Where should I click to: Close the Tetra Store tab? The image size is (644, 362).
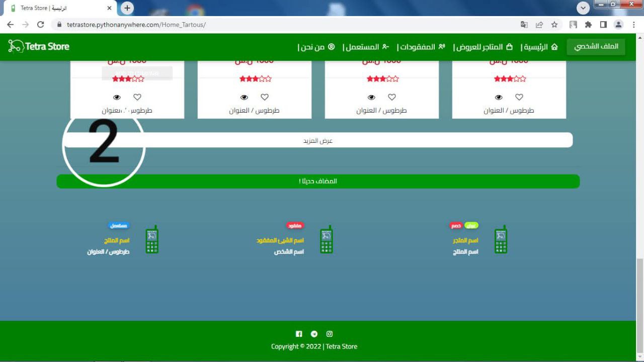[x=110, y=9]
